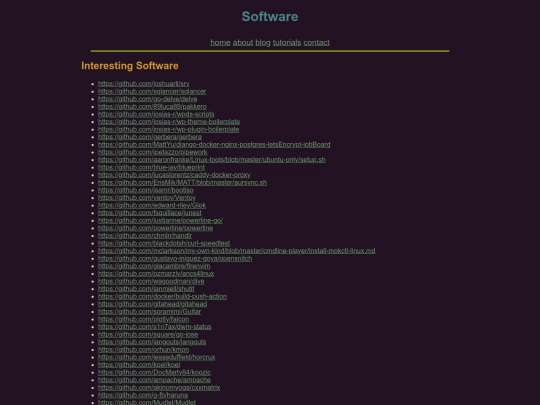Open the wp-theme-boilerplate link
The image size is (540, 405).
169,122
